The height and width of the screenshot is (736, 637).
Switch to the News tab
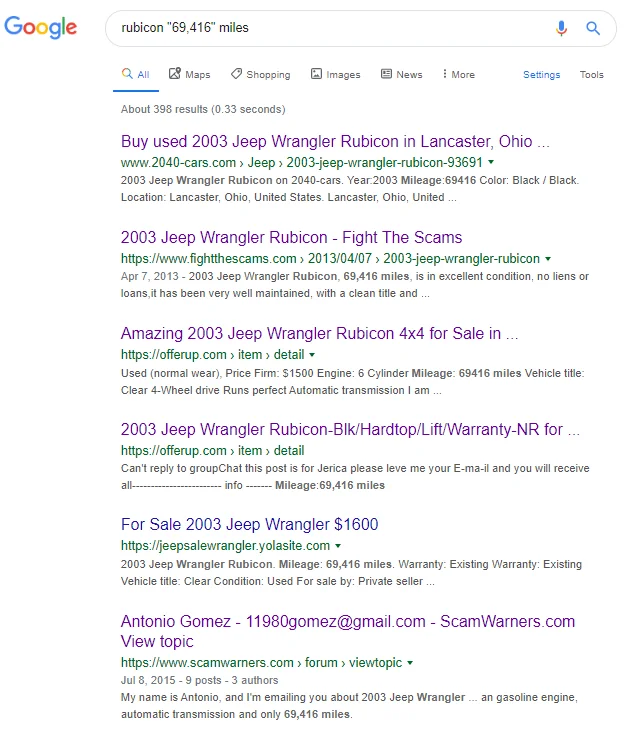coord(401,74)
